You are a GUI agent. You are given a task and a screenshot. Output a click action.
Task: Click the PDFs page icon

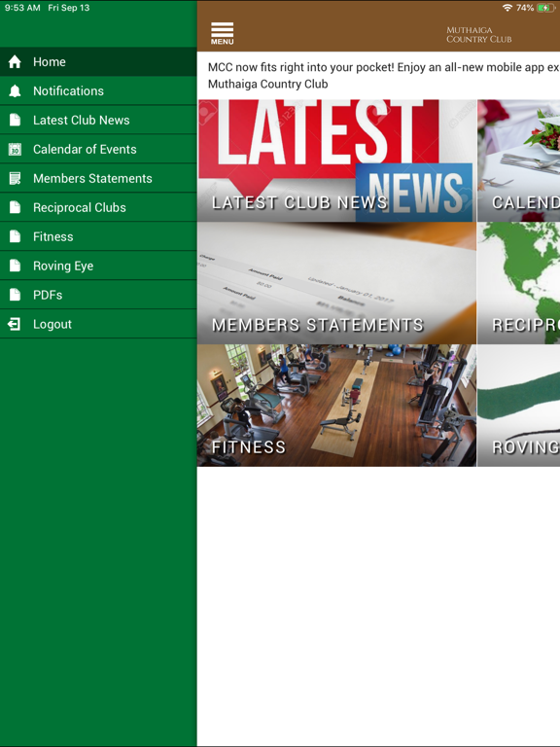(x=15, y=295)
